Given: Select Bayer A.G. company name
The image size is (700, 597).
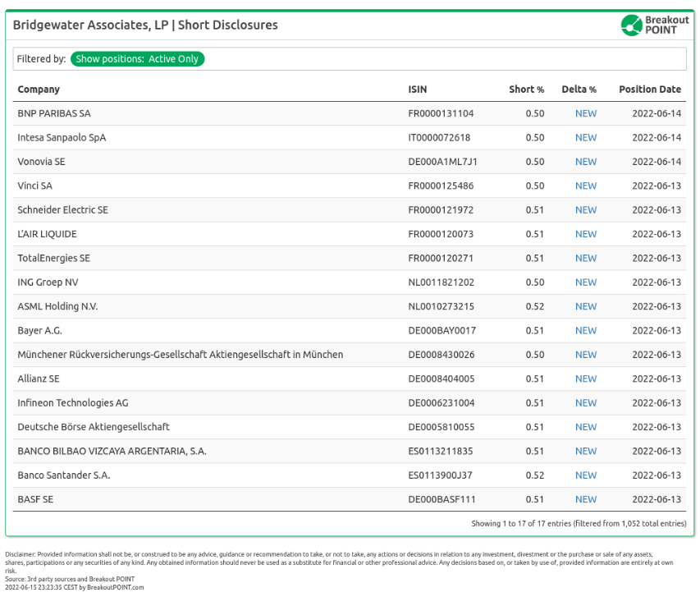Looking at the screenshot, I should pyautogui.click(x=39, y=331).
